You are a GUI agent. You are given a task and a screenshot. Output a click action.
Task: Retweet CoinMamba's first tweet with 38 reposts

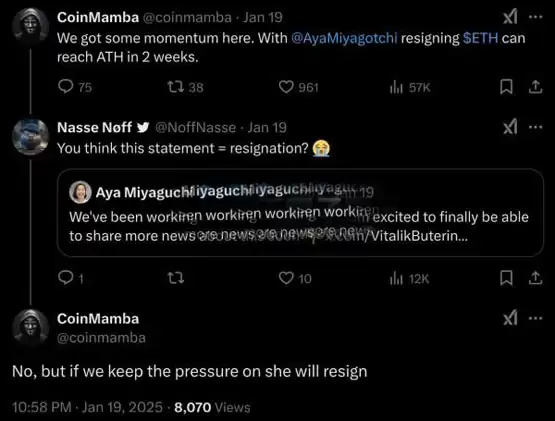[176, 87]
